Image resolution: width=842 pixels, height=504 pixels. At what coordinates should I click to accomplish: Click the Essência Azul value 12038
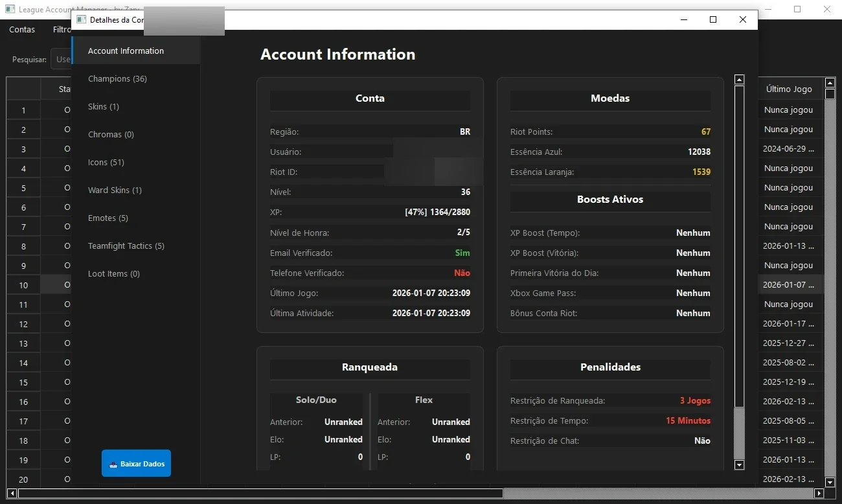[699, 152]
